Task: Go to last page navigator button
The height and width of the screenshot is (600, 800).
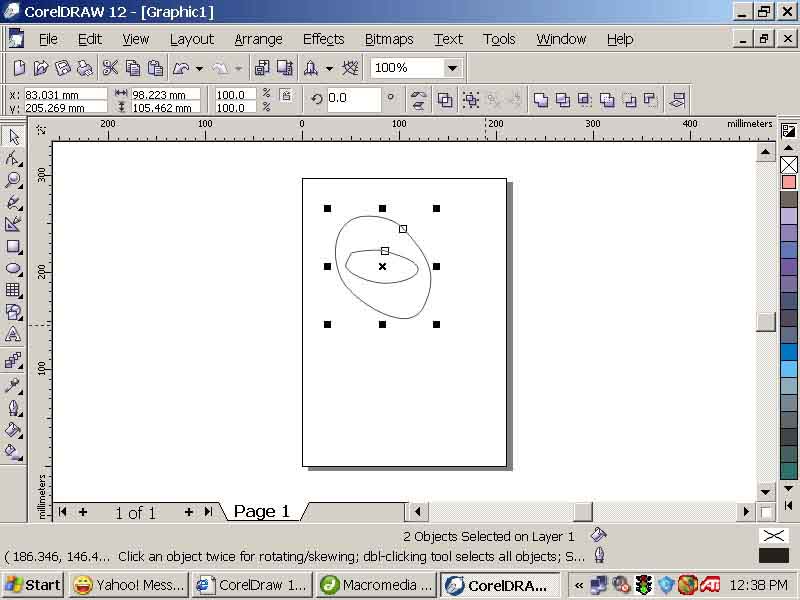Action: click(209, 511)
